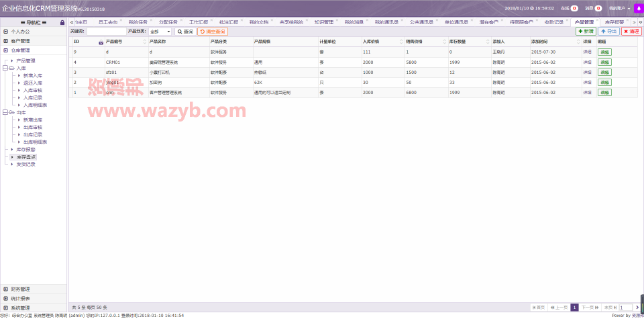Viewport: 644px width, 319px height.
Task: Open the tab list double-chevron down icon
Action: 641,22
